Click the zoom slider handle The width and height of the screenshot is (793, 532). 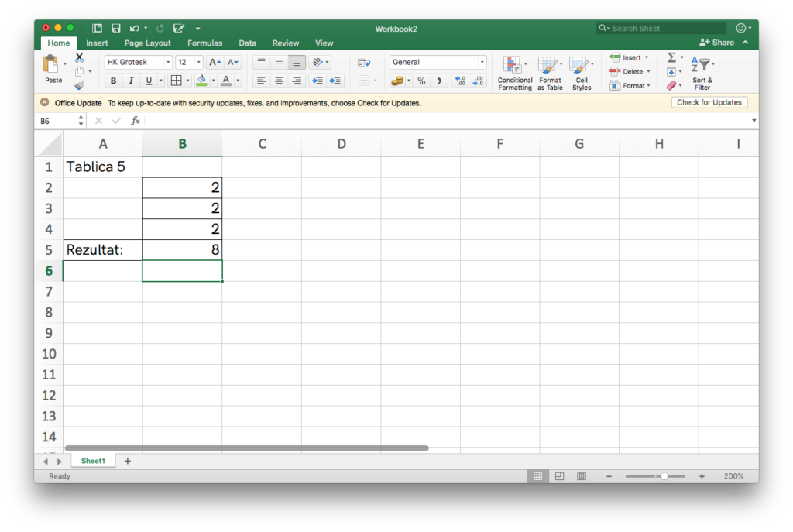pos(664,476)
